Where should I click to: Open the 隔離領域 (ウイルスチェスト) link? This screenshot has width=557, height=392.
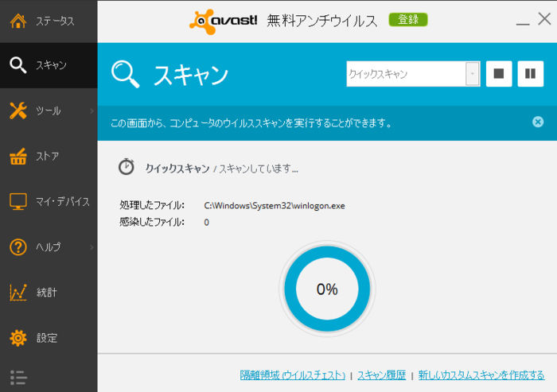point(293,375)
